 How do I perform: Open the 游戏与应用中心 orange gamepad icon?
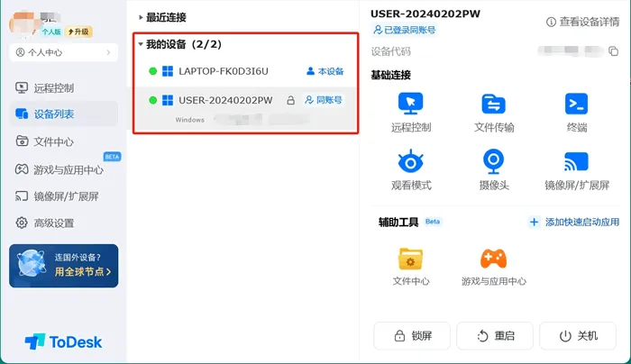(493, 259)
